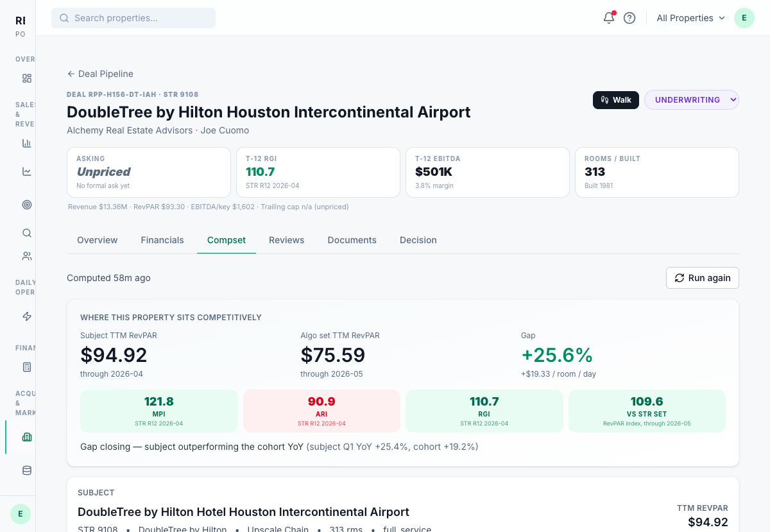Go back to Deal Pipeline

coord(100,74)
